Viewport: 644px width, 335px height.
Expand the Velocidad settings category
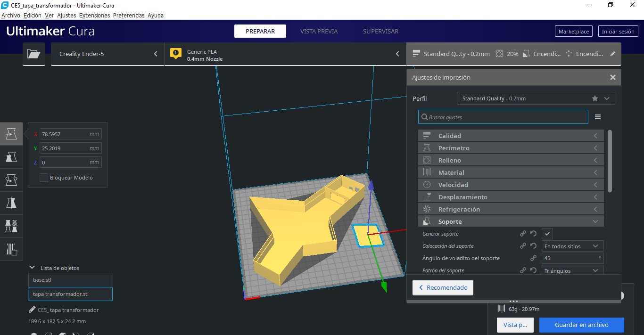point(511,185)
